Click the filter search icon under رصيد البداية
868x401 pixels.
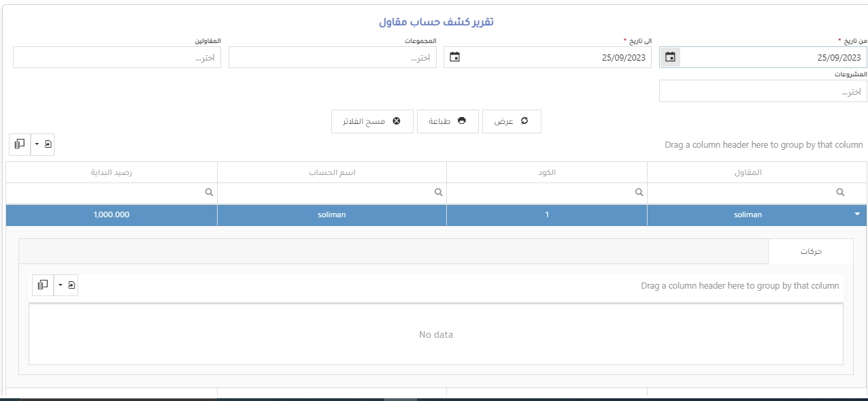click(209, 193)
